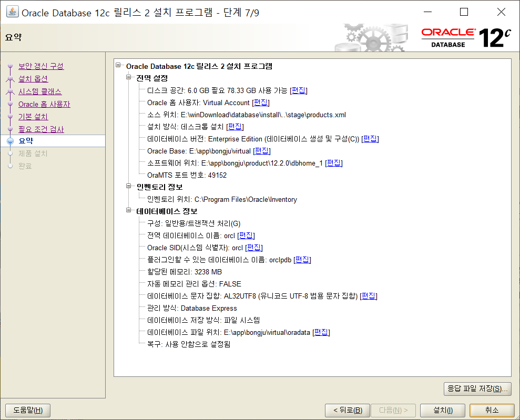
Task: Edit the 소프트웨어 위치 dbhome_1 path
Action: point(334,163)
